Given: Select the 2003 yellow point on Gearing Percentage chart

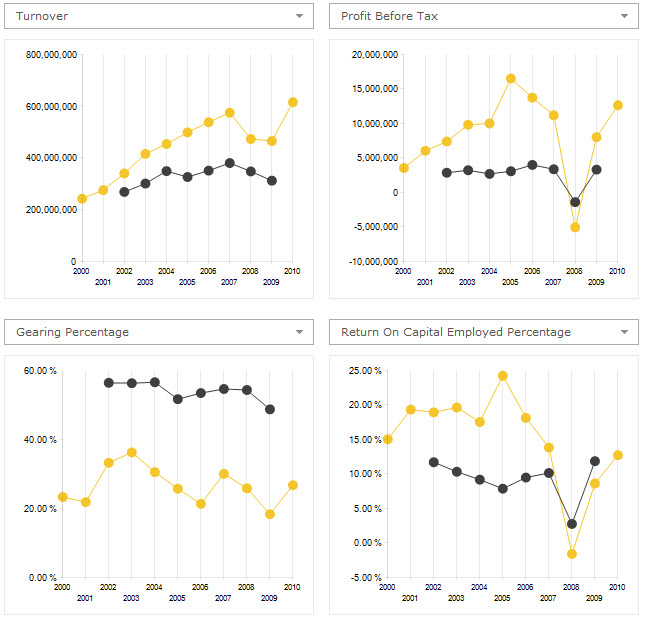Looking at the screenshot, I should pyautogui.click(x=132, y=452).
